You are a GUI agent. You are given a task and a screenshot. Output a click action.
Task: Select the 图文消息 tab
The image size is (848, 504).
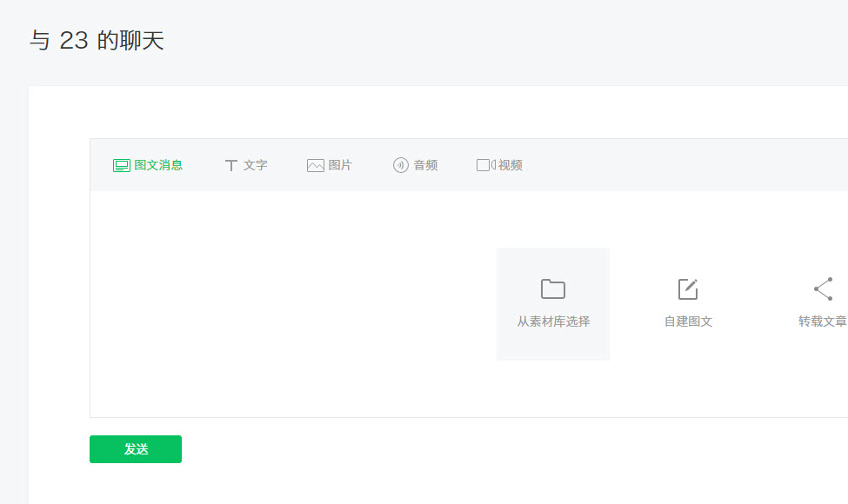click(148, 164)
